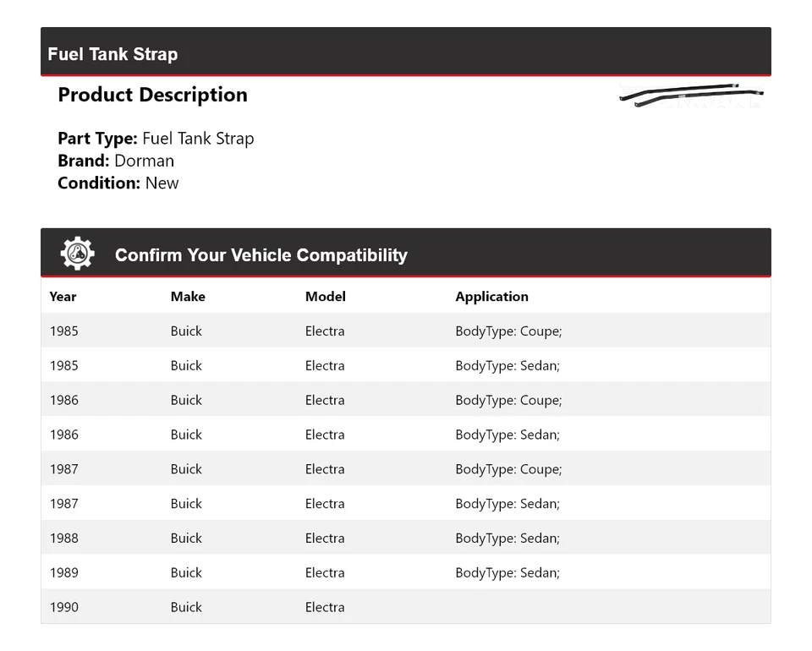
Task: Select the 1988 year cell
Action: point(63,538)
